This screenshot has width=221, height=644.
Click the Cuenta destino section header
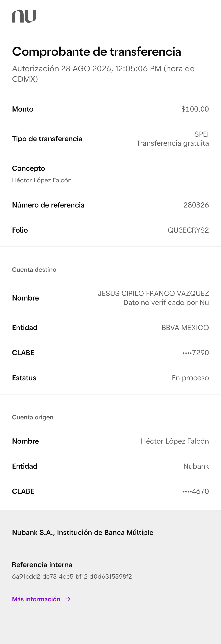coord(34,270)
